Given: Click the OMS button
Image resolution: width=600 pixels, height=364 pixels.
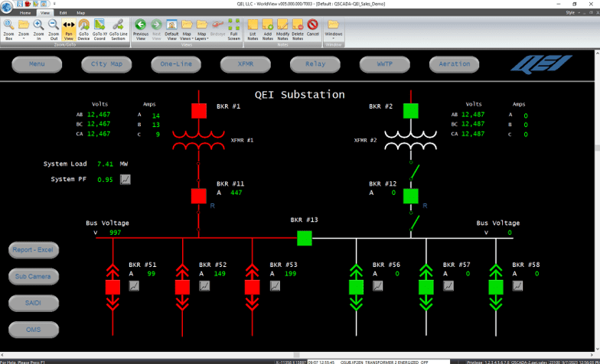Looking at the screenshot, I should click(x=34, y=330).
